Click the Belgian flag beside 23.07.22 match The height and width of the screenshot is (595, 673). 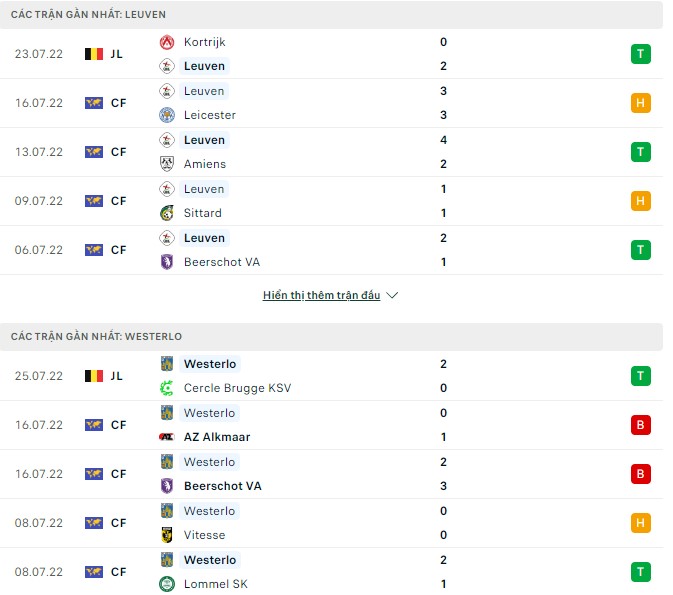pyautogui.click(x=94, y=54)
